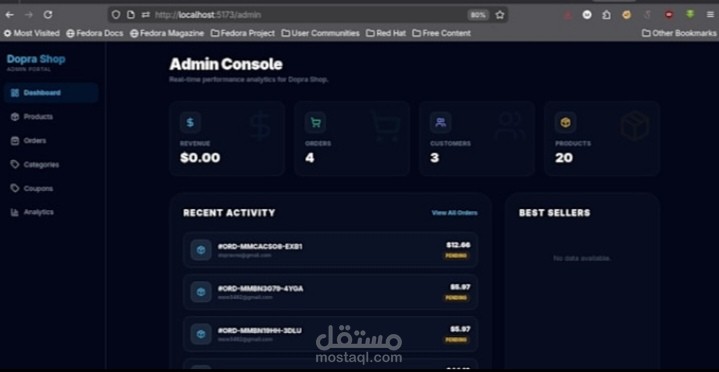719x372 pixels.
Task: Open the Fedora Magazine bookmark
Action: click(167, 33)
